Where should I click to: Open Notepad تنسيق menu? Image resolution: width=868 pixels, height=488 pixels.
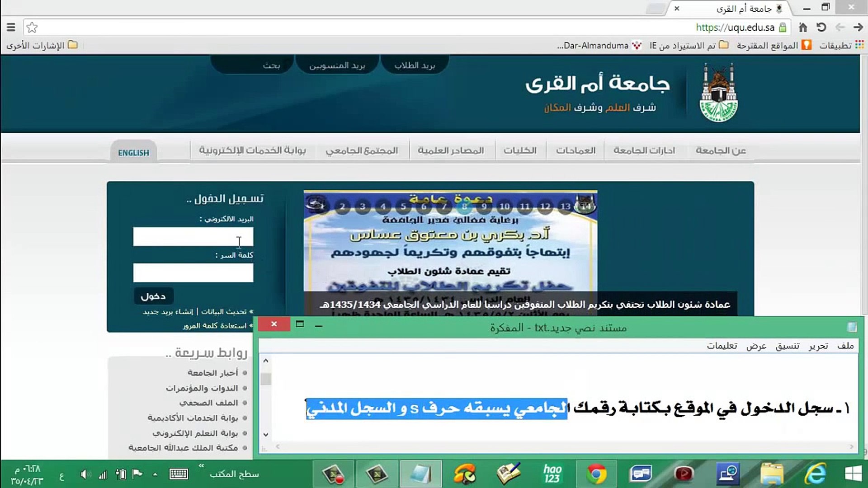pos(787,346)
